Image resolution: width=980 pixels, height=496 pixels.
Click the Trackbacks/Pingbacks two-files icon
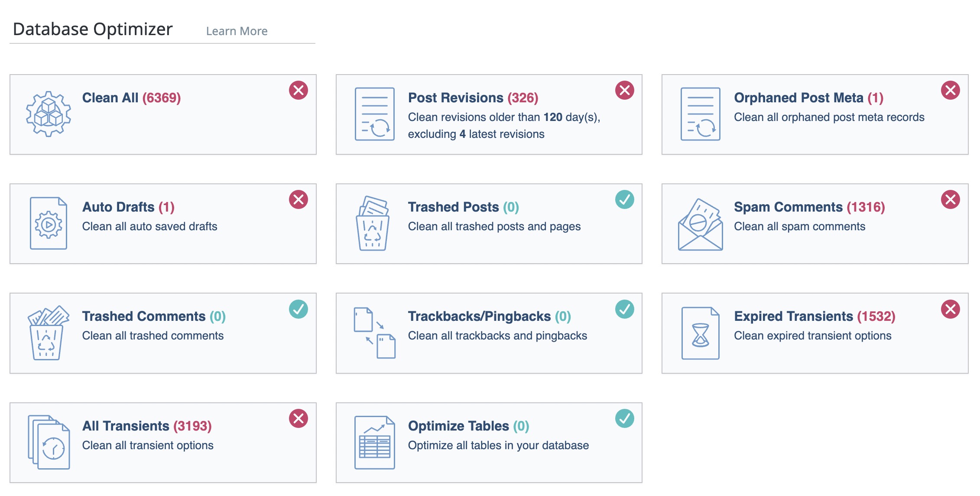375,333
